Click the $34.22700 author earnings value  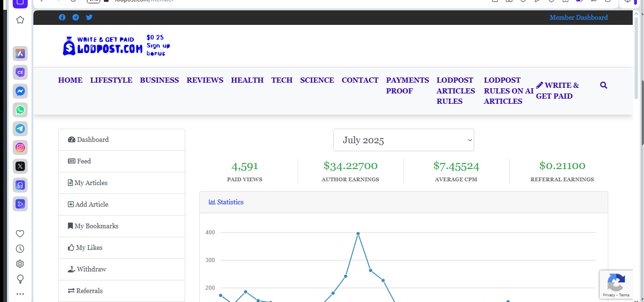(350, 166)
